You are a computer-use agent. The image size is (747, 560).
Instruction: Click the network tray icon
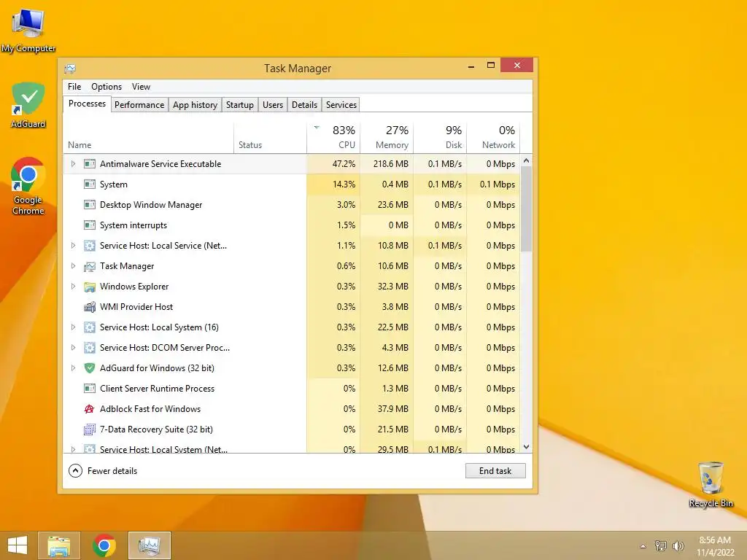(661, 546)
